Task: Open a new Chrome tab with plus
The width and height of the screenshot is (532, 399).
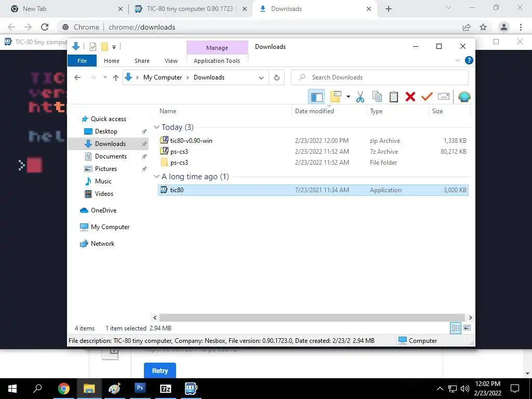Action: [389, 9]
